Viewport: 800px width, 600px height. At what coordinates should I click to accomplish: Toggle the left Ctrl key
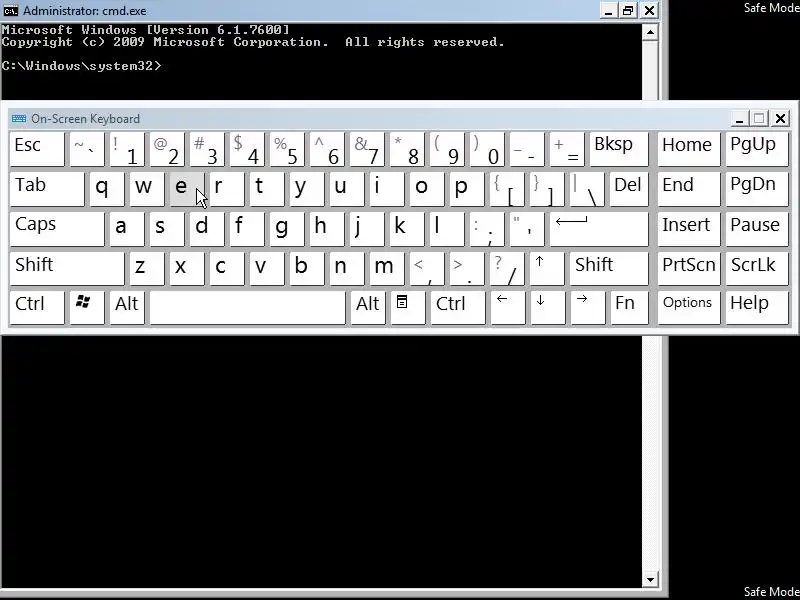coord(37,307)
